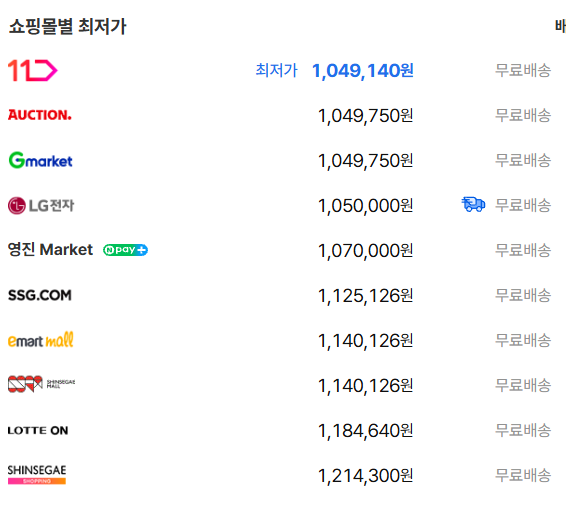Click the lowest price 1,049,140원
The height and width of the screenshot is (508, 566).
tap(363, 71)
